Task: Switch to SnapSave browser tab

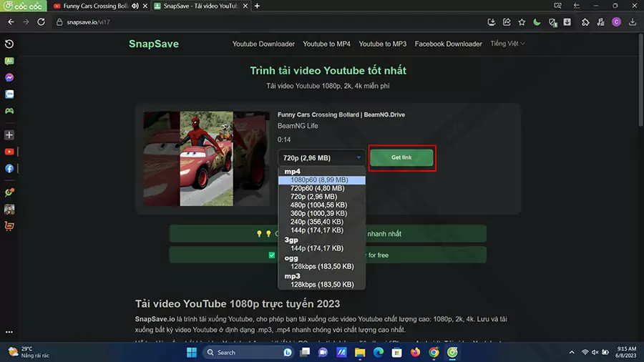Action: coord(200,6)
